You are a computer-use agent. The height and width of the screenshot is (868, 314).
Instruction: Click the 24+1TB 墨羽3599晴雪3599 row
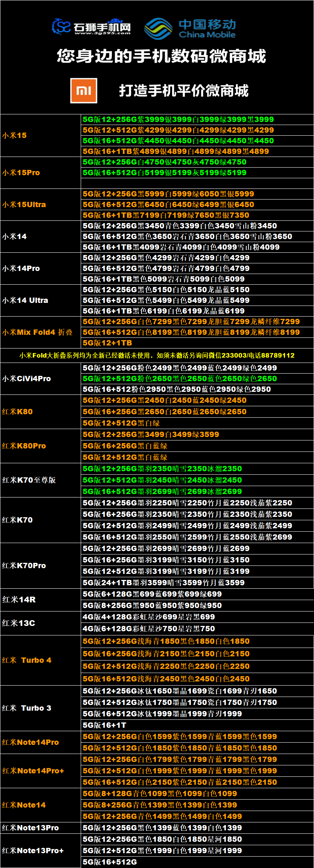198,583
